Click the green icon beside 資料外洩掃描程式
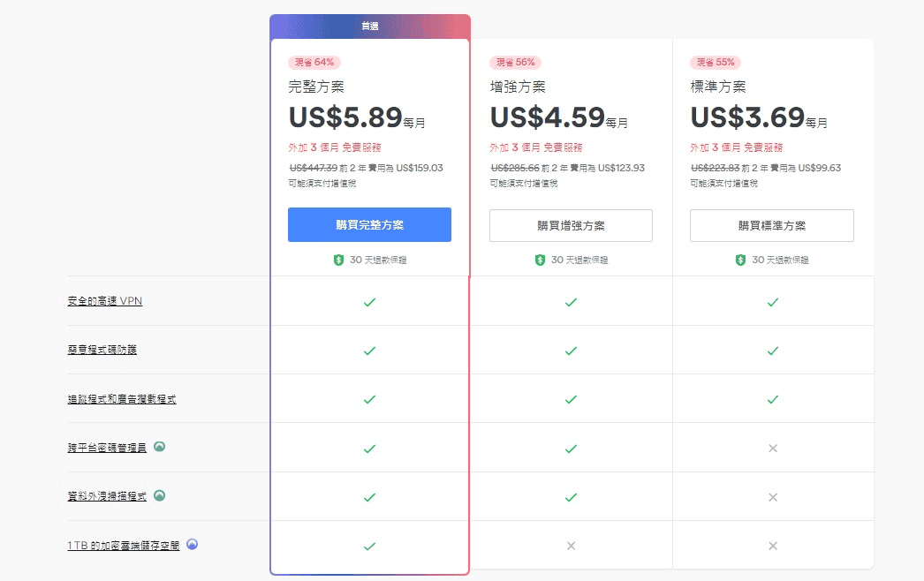This screenshot has height=581, width=924. (x=159, y=495)
